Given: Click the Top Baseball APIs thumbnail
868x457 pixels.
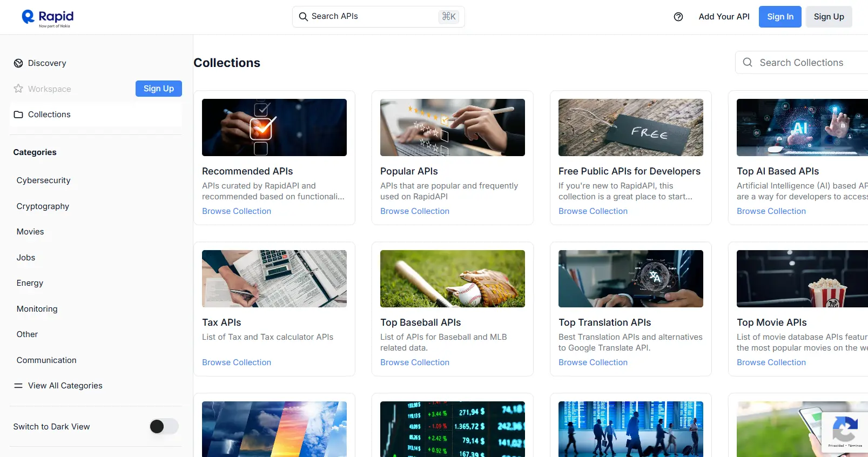Looking at the screenshot, I should (453, 279).
